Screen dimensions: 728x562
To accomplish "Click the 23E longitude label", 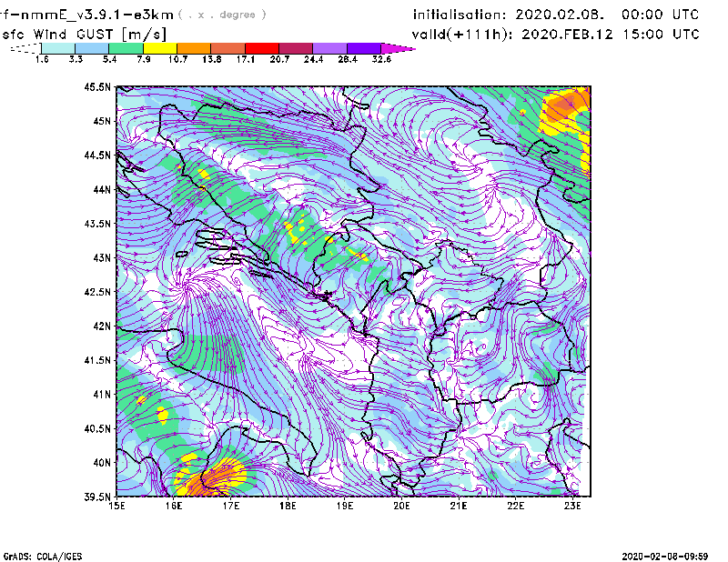I will tap(572, 506).
